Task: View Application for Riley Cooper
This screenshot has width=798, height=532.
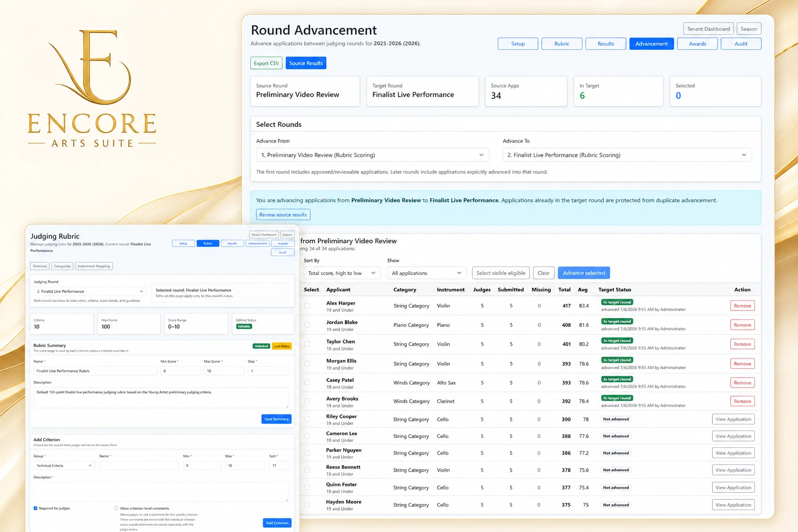Action: click(733, 419)
